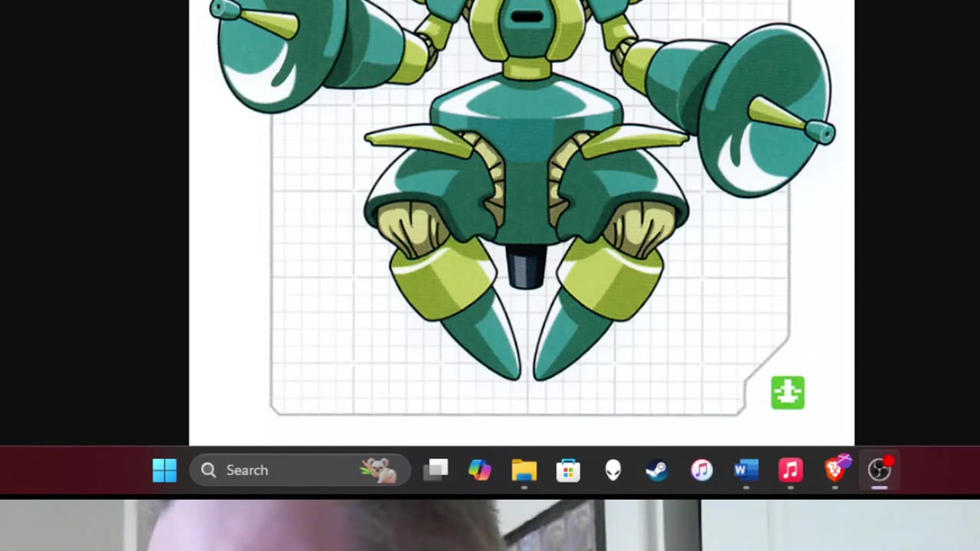Open Task View on the taskbar
Screen dimensions: 980x551
[436, 470]
